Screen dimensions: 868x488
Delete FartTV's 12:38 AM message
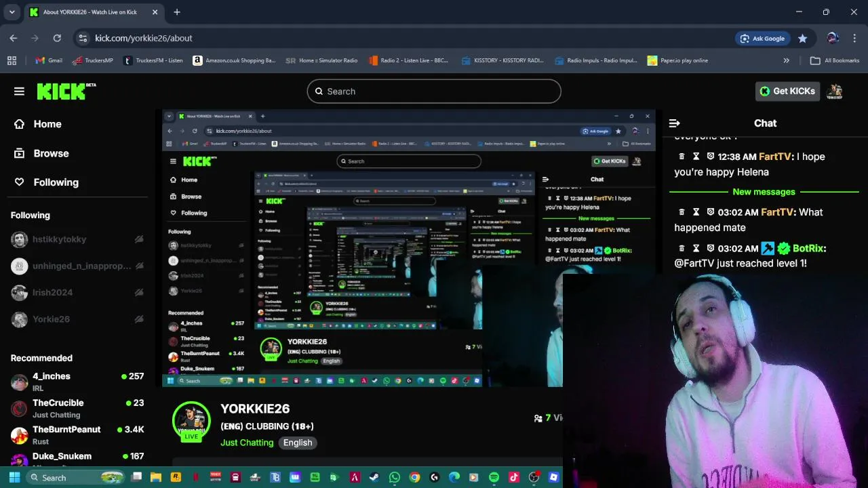tap(682, 157)
